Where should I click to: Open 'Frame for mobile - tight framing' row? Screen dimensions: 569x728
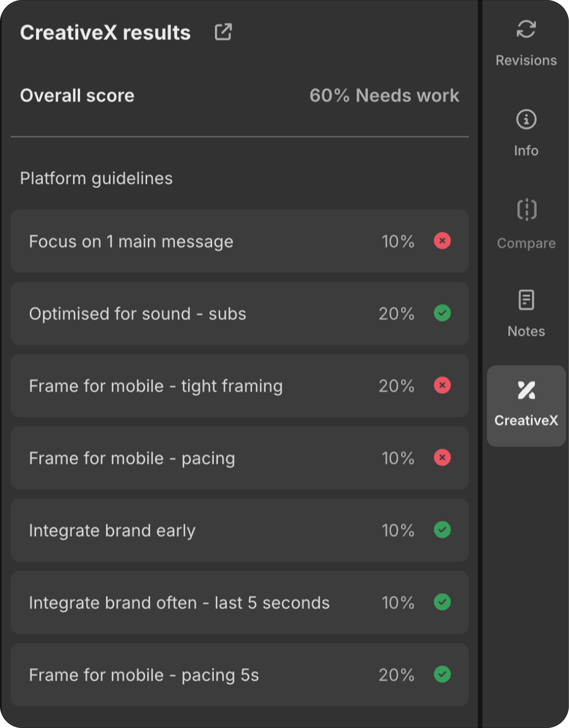pos(156,386)
